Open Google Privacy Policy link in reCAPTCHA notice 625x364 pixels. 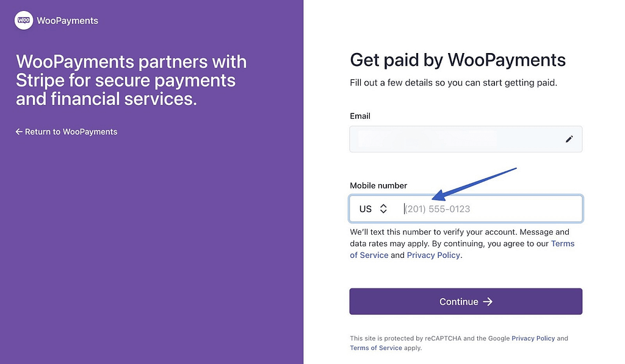[x=533, y=338]
